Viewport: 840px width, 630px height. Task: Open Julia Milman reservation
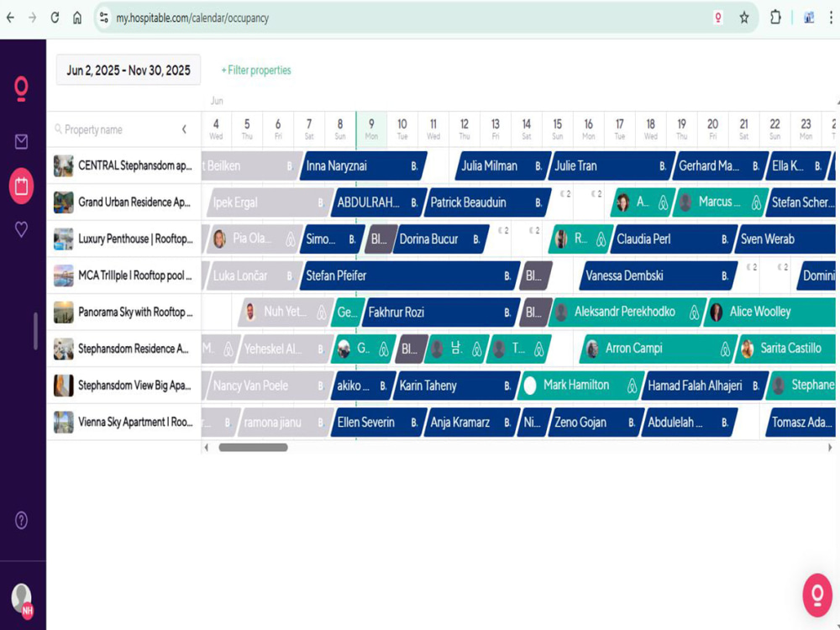coord(501,166)
